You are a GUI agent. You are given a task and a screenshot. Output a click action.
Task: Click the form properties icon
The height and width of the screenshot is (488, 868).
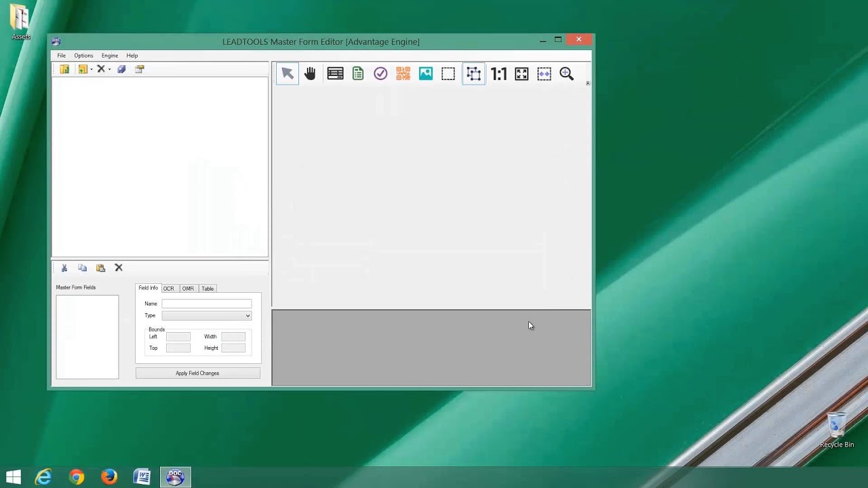click(x=140, y=69)
